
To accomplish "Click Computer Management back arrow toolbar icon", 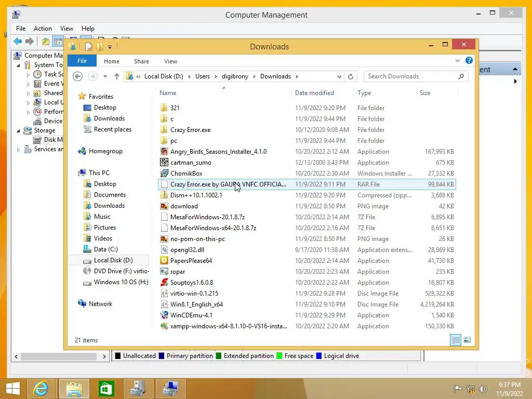I will click(18, 42).
